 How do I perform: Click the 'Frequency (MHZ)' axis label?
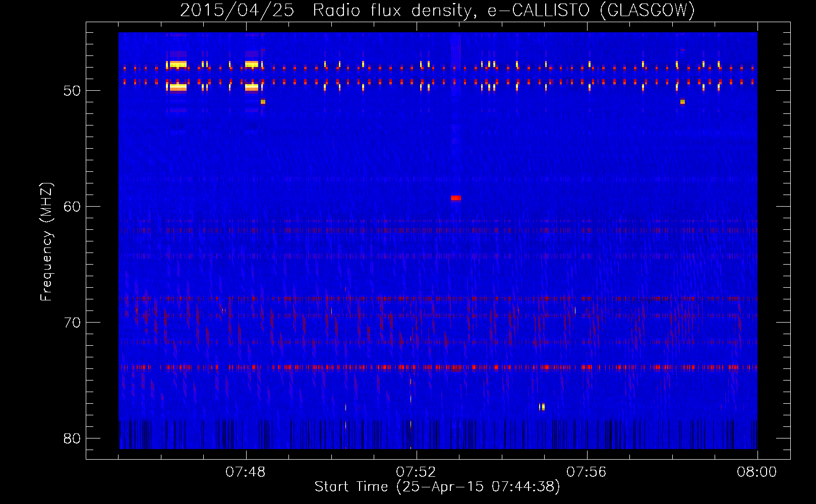point(46,242)
